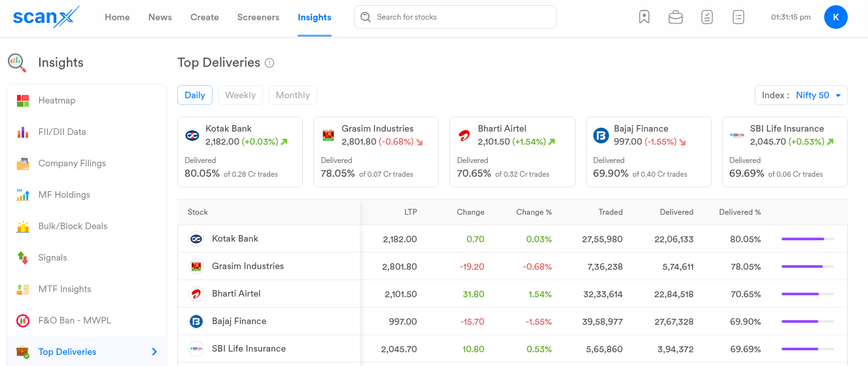The width and height of the screenshot is (868, 366).
Task: Open the portfolio briefcase icon
Action: tap(675, 17)
